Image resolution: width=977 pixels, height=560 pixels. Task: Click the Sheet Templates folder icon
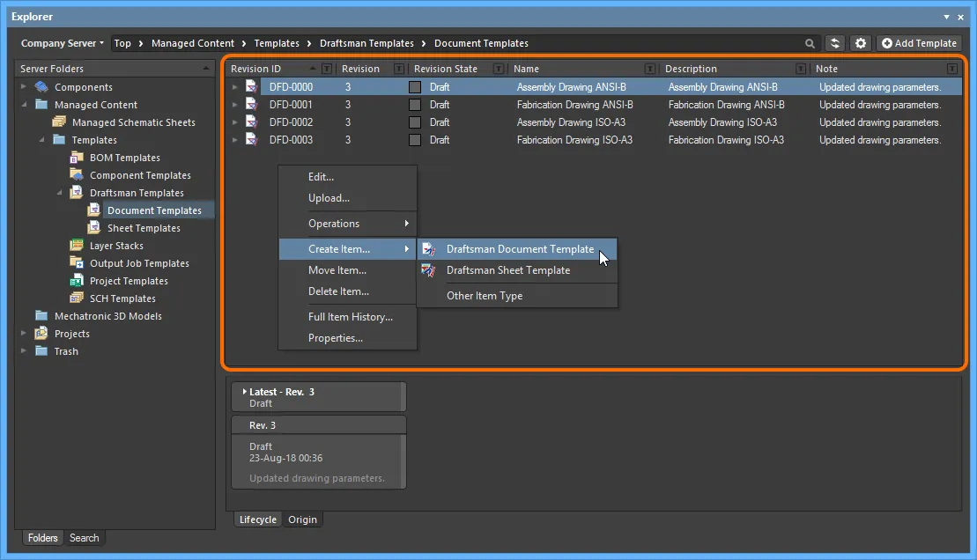94,227
